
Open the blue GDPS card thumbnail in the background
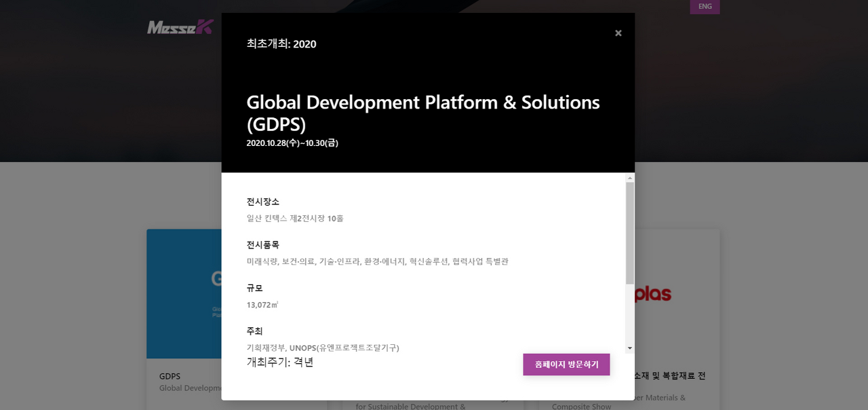[x=184, y=294]
